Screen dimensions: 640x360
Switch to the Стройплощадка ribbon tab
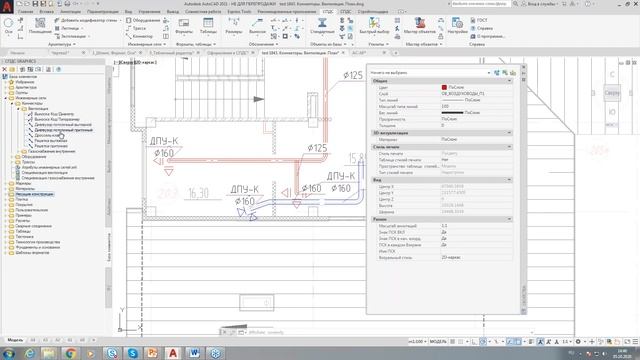click(373, 12)
